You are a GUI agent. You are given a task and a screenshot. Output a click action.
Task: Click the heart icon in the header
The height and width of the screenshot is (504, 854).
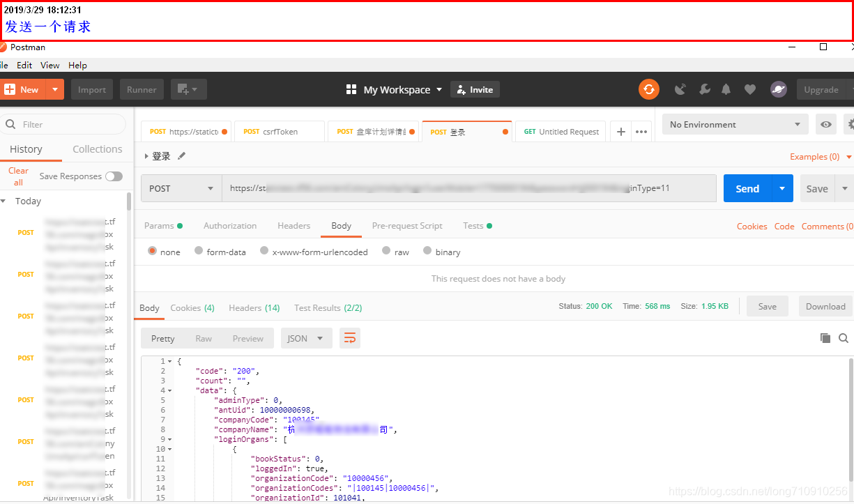tap(750, 89)
